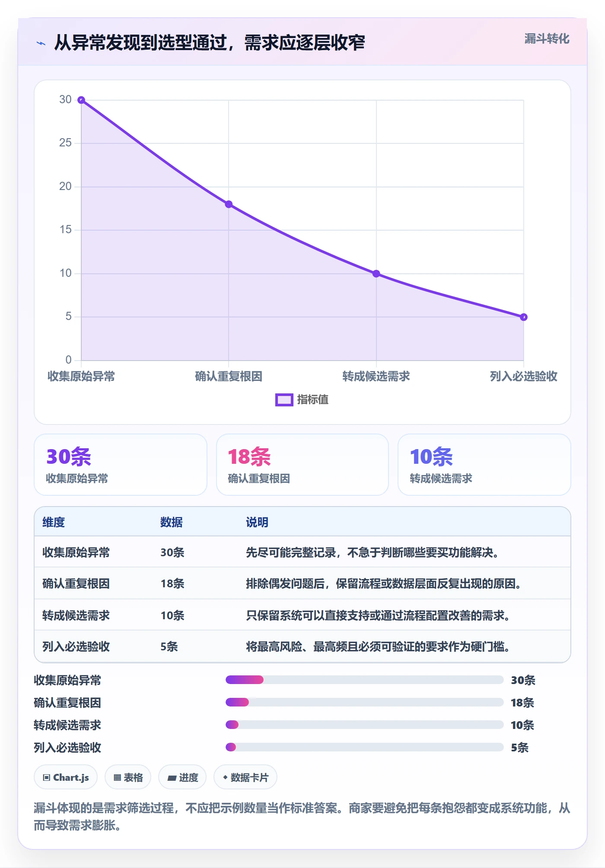Select the 表格 tag chip

128,777
